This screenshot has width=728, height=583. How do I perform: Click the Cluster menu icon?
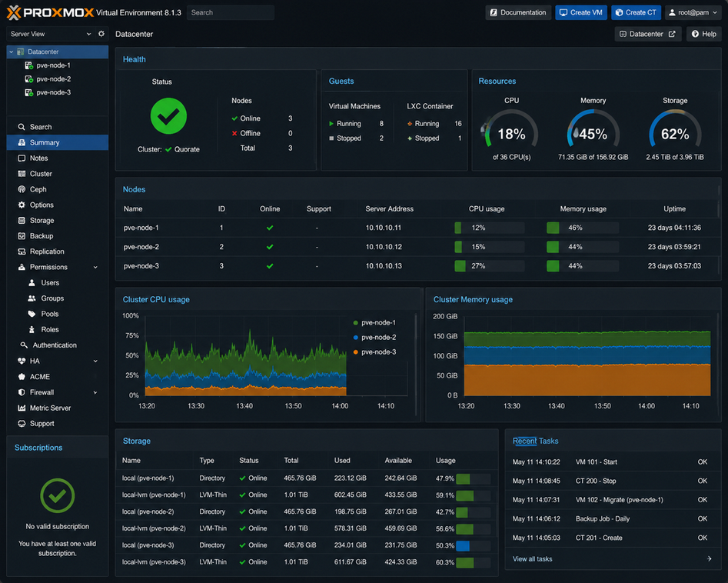(22, 174)
